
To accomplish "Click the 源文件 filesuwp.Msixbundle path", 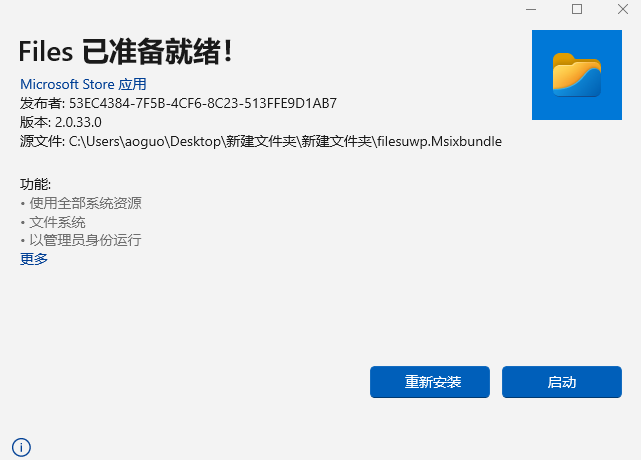I will click(261, 141).
